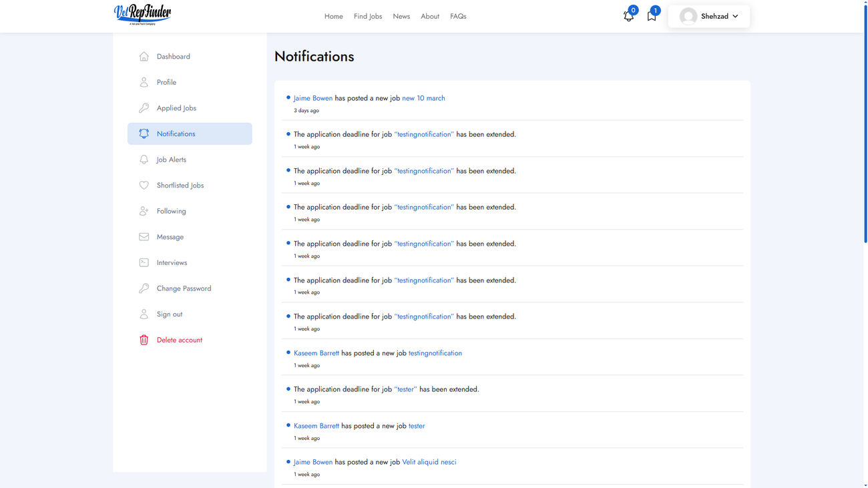Viewport: 868px width, 488px height.
Task: Click the VetRepFinder logo
Action: click(x=142, y=15)
